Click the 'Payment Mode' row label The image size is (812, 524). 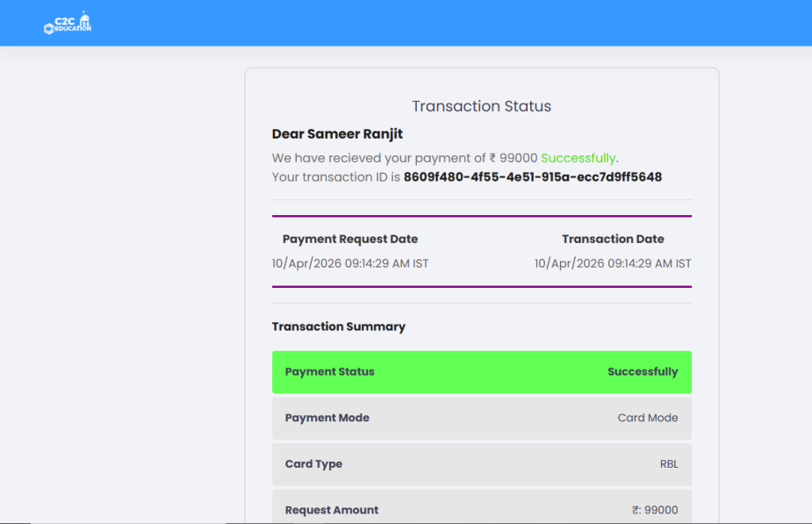327,418
